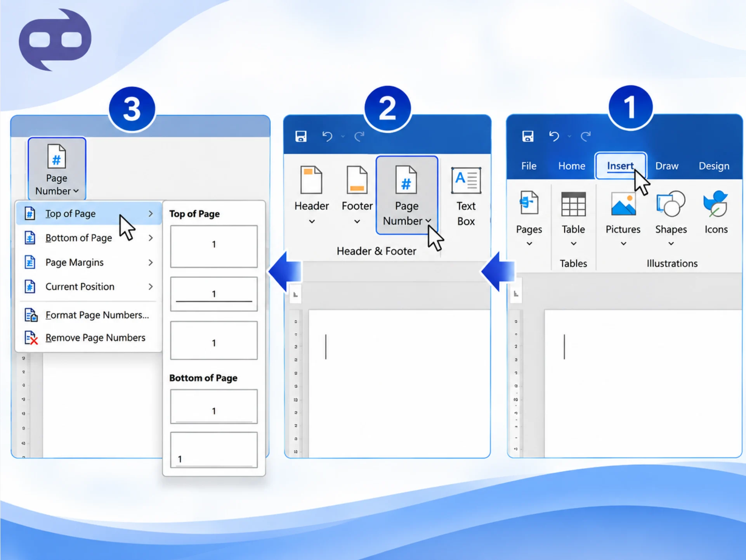Screen dimensions: 746x560
Task: Click the Header icon in panel 2
Action: (311, 180)
